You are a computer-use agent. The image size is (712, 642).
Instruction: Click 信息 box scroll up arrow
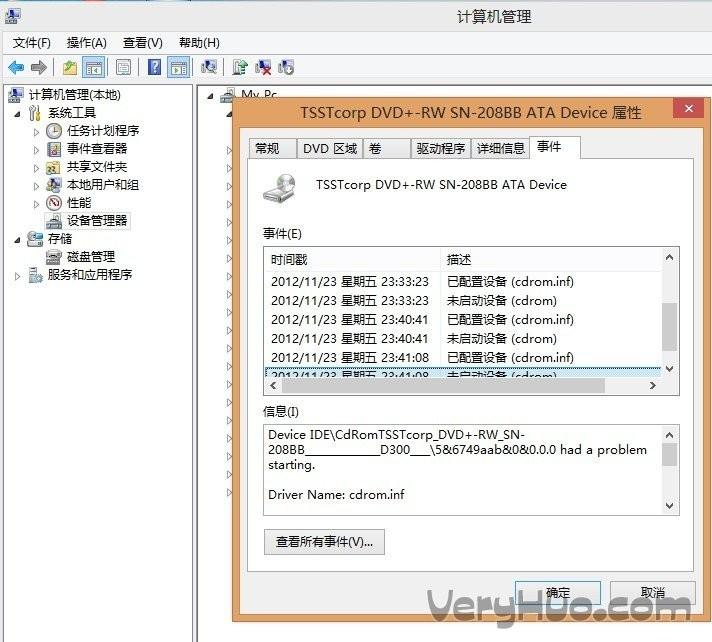[x=669, y=435]
